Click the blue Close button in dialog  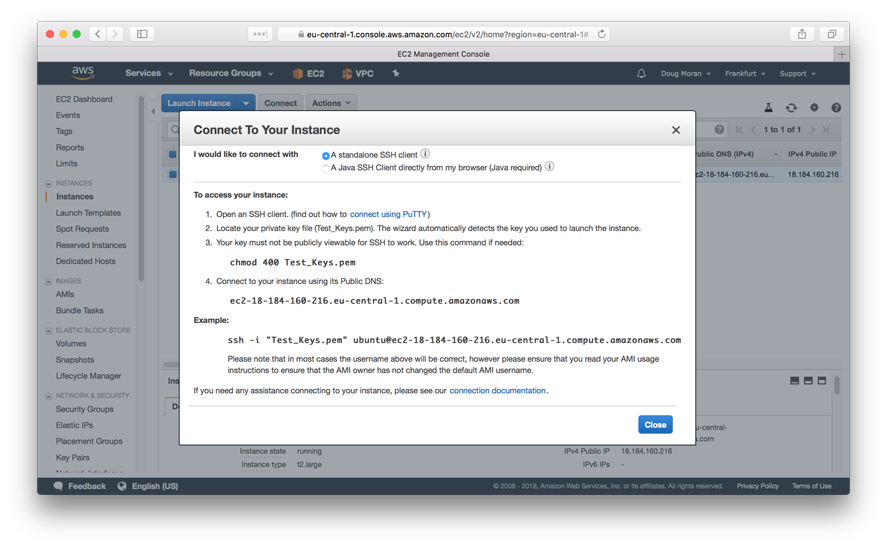[x=655, y=425]
